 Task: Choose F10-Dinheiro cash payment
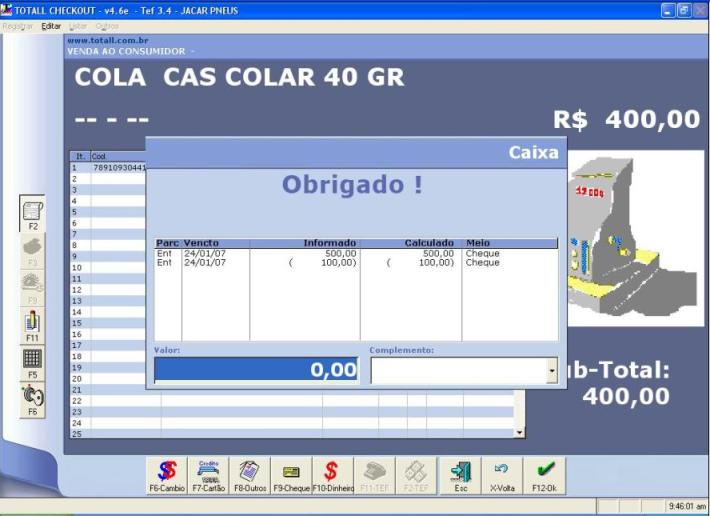coord(333,476)
